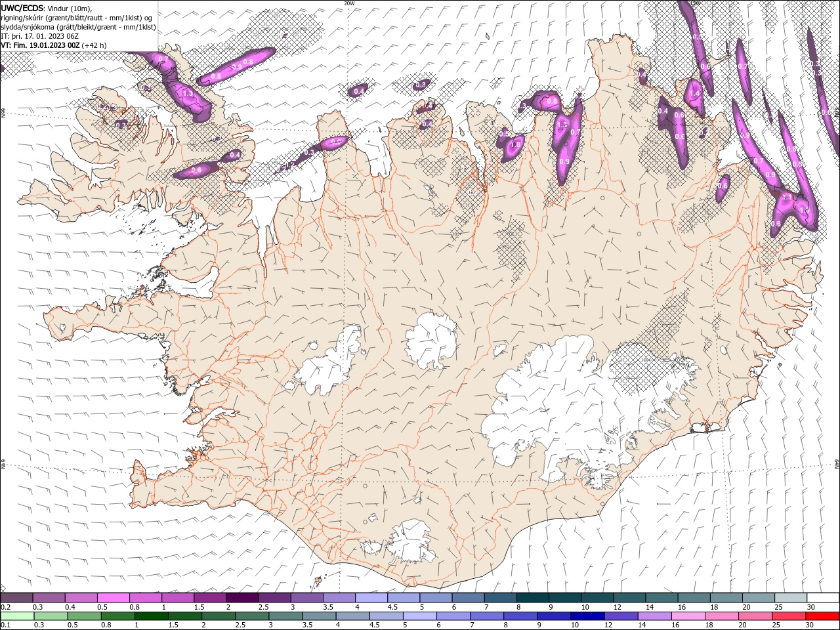Click the light periwinkle rain swatch between 5 and 6
The height and width of the screenshot is (630, 840).
coord(419,616)
